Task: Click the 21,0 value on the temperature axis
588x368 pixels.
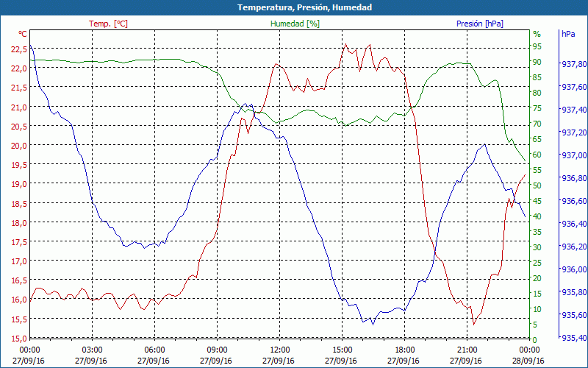Action: 20,107
